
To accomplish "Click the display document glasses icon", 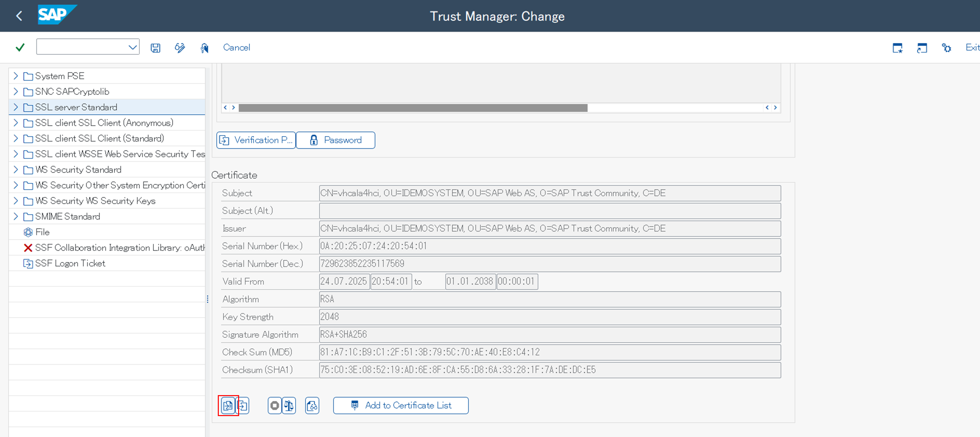I will [312, 406].
